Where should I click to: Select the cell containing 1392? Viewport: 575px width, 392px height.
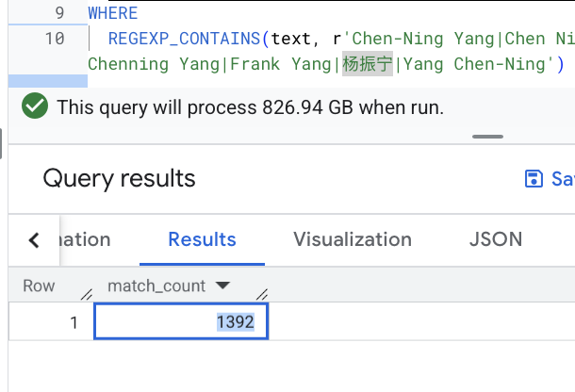[181, 321]
